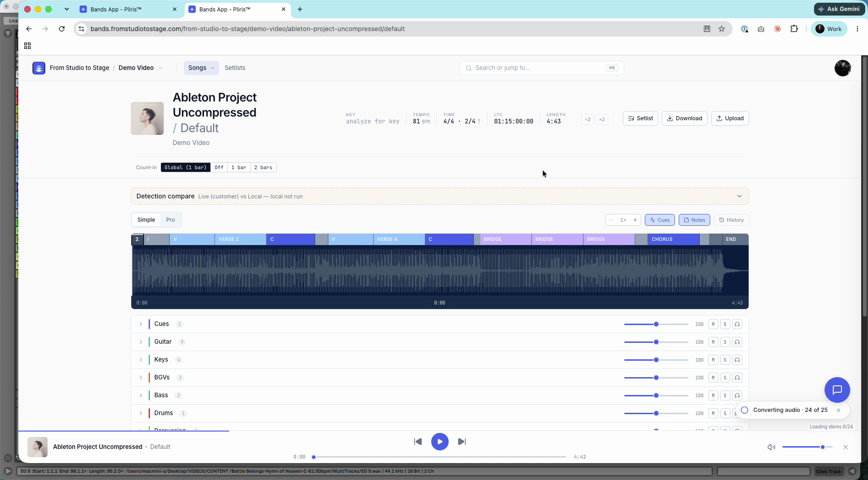This screenshot has height=480, width=868.
Task: Headphone cue the Bass group
Action: 737,395
